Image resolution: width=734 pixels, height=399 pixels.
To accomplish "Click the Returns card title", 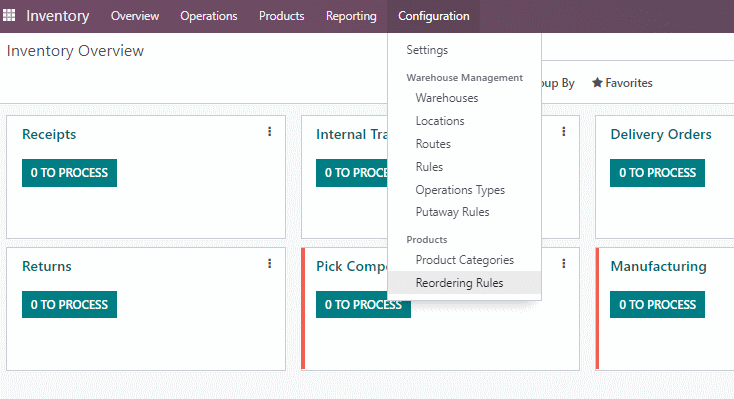I will coord(47,266).
